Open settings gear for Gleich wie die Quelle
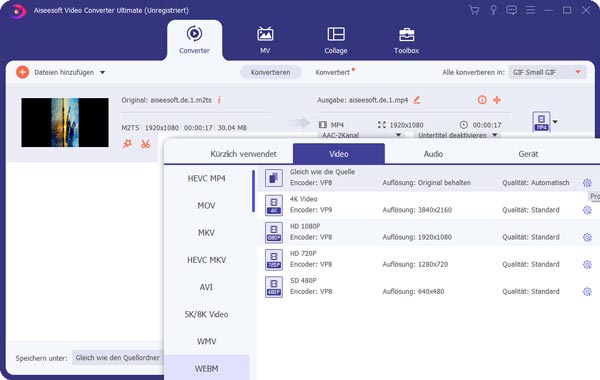600x380 pixels. (x=587, y=183)
